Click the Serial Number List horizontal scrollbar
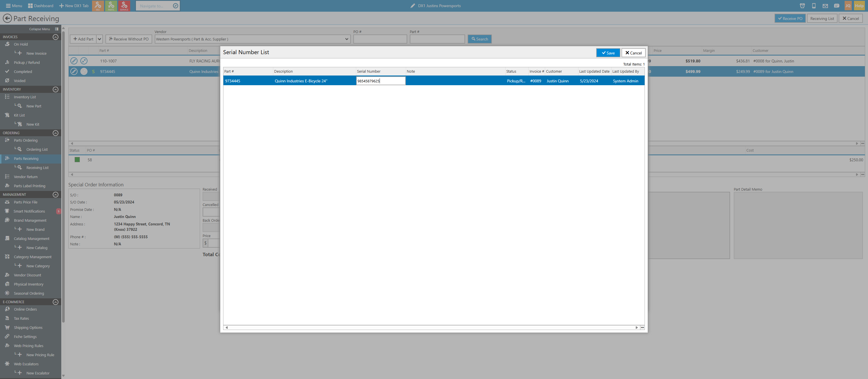868x379 pixels. tap(432, 327)
